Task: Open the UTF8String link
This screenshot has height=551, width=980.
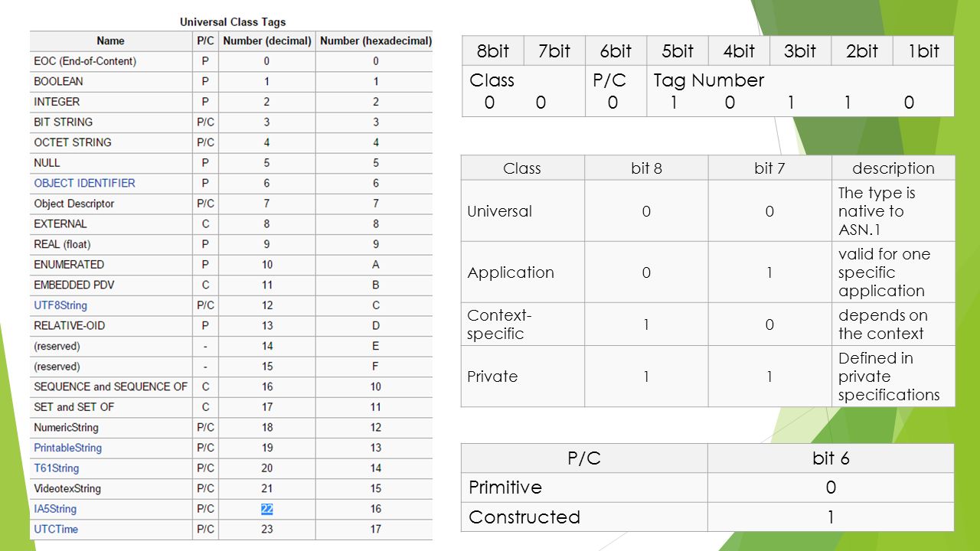Action: [x=60, y=305]
